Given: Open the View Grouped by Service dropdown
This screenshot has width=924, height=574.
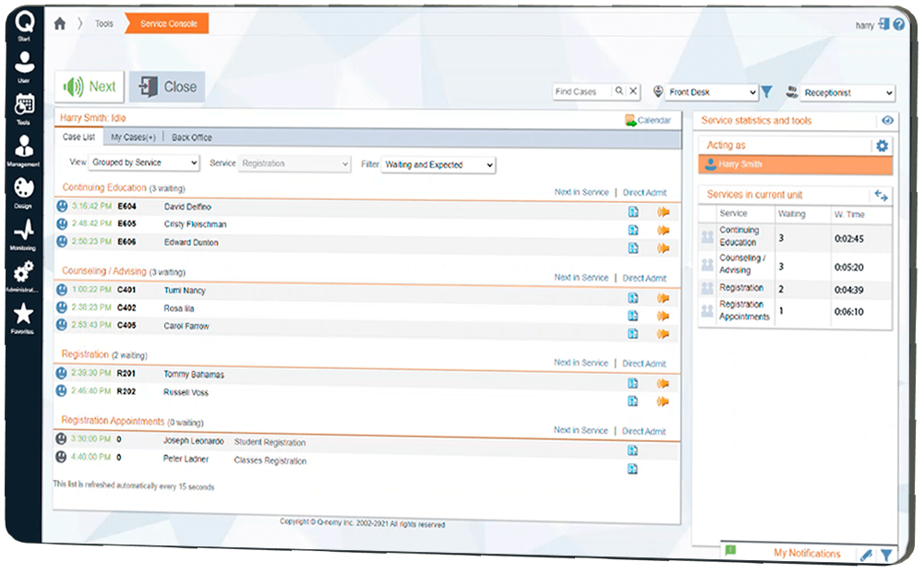Looking at the screenshot, I should click(x=144, y=163).
